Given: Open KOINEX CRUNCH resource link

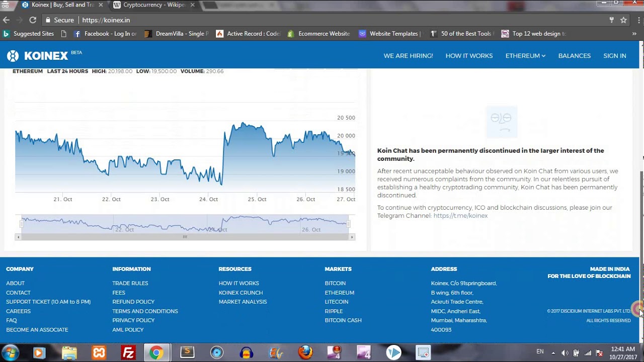Looking at the screenshot, I should tap(240, 293).
